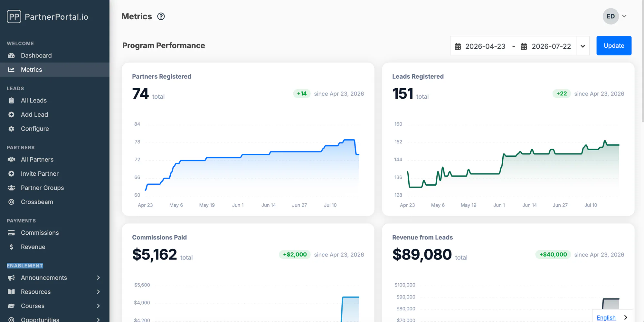The image size is (644, 322).
Task: Click the Resources book icon
Action: click(x=11, y=292)
